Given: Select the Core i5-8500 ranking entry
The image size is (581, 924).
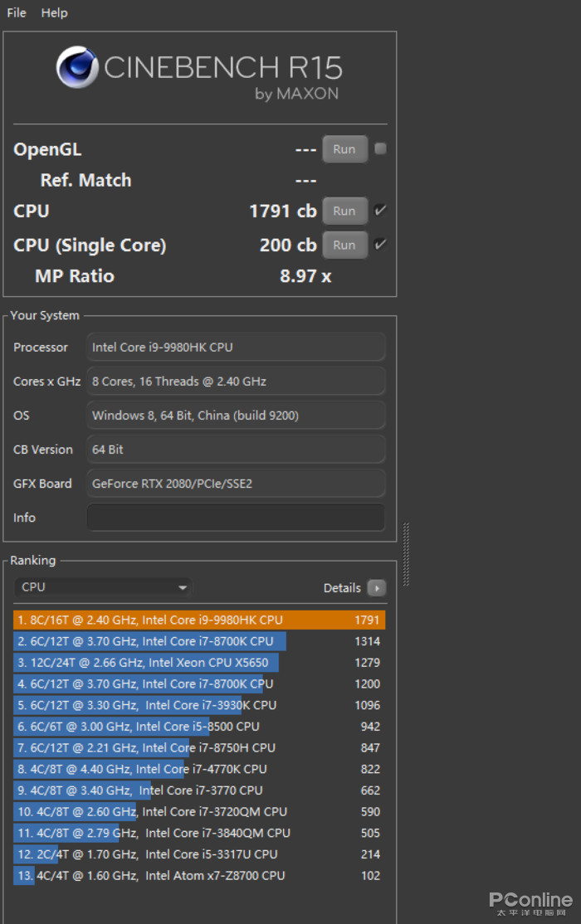Looking at the screenshot, I should 199,727.
